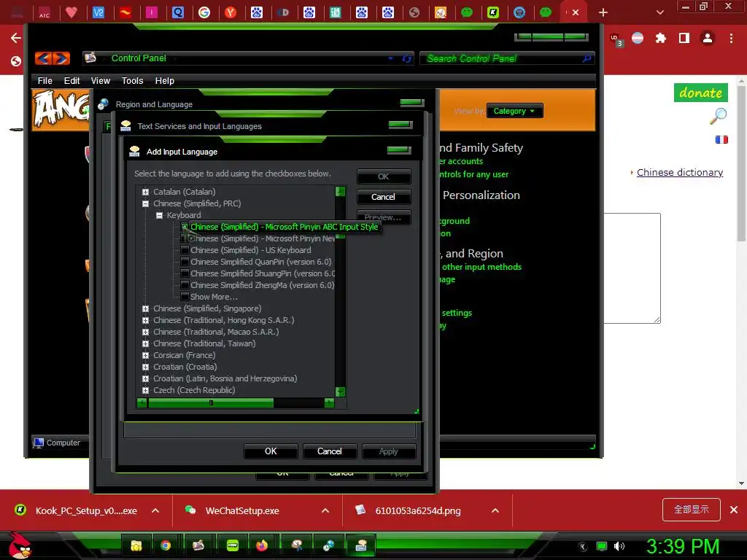Open the Help menu
The height and width of the screenshot is (560, 747).
pyautogui.click(x=164, y=80)
